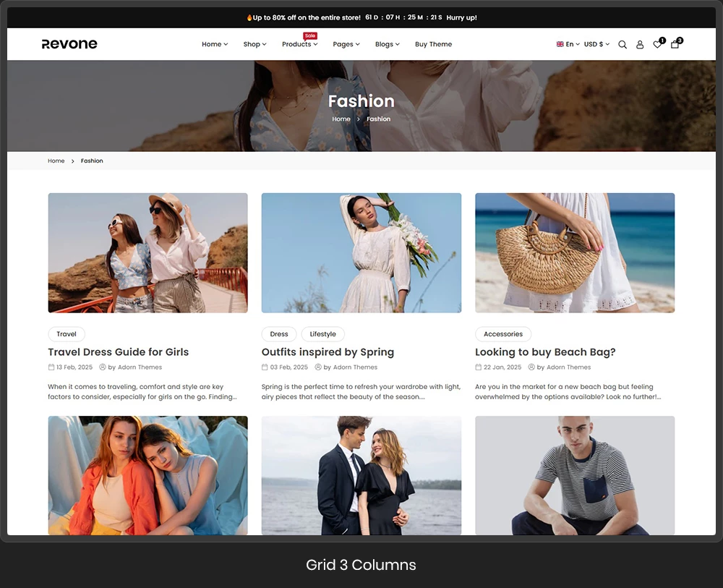The image size is (723, 588).
Task: Select the Lifestyle category tag
Action: click(322, 334)
